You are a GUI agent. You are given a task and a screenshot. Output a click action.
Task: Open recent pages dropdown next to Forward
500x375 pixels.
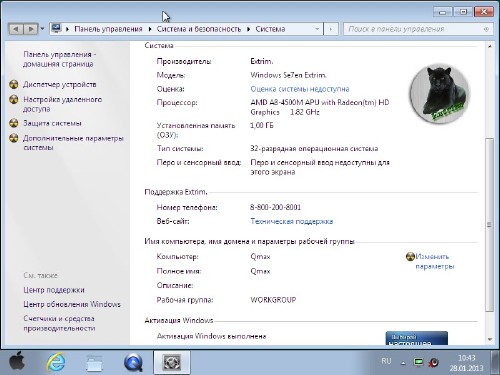(x=42, y=29)
